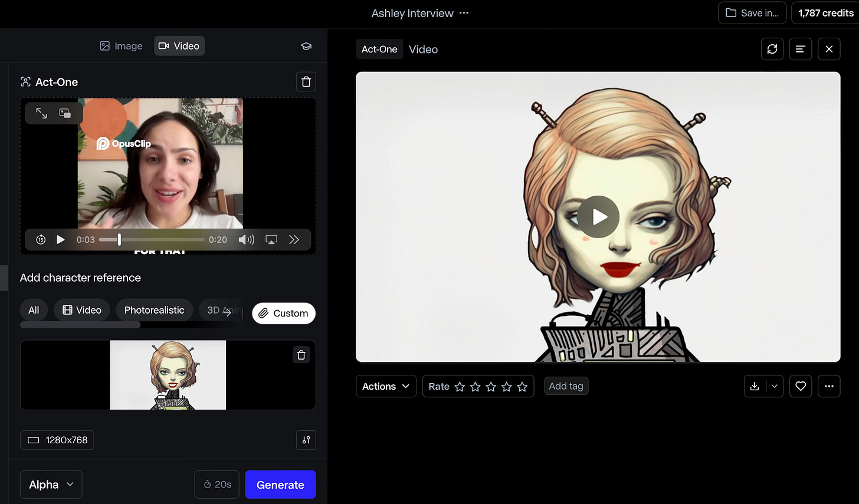Viewport: 859px width, 504px height.
Task: Open the output details list icon
Action: pos(801,49)
